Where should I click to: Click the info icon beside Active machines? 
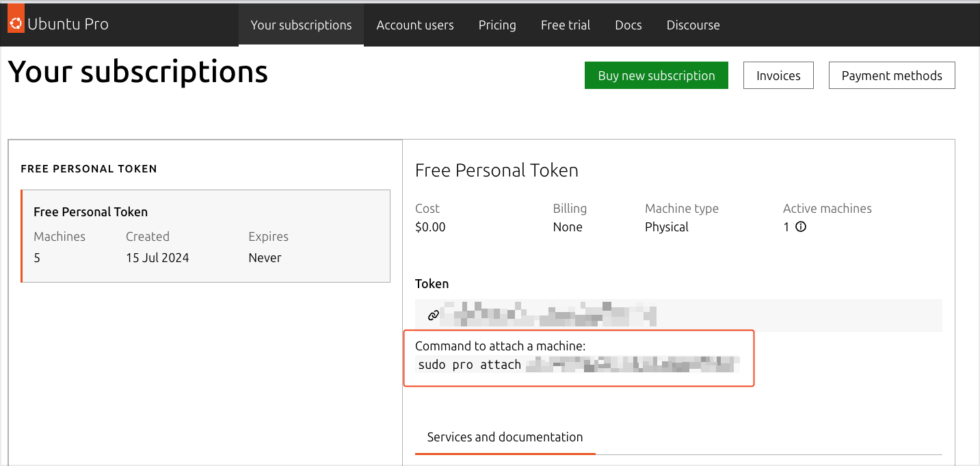coord(801,227)
